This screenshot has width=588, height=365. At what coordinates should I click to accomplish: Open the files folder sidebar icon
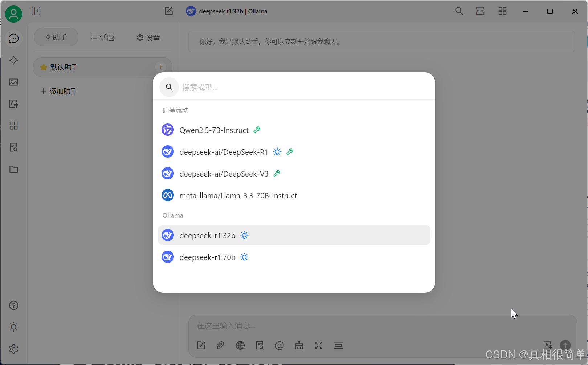[14, 169]
